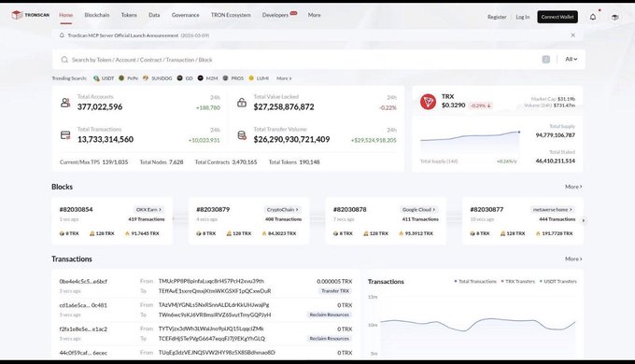This screenshot has height=364, width=635.
Task: Click block #82030878 8 TRX icon
Action: pos(335,233)
